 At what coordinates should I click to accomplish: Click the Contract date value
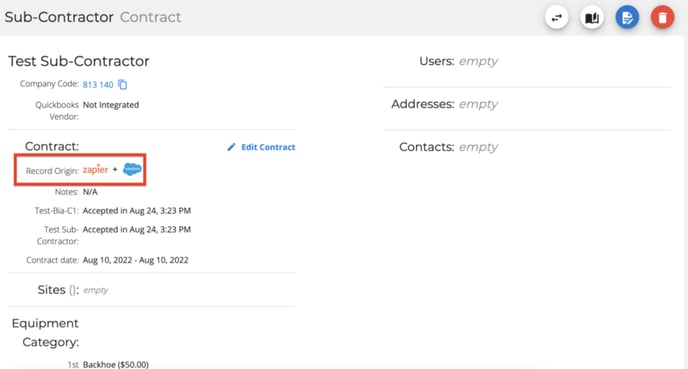136,260
